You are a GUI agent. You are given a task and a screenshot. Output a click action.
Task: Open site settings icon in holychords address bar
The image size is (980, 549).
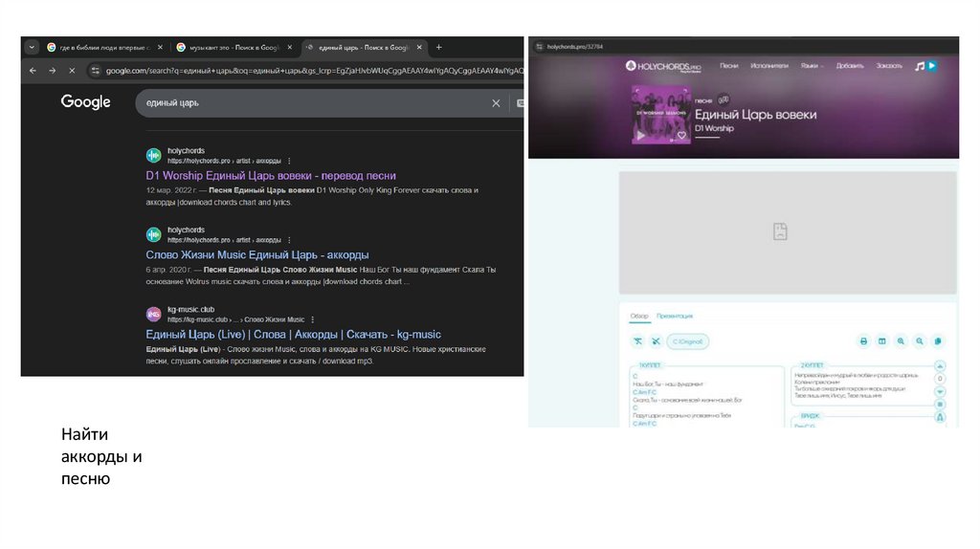pos(540,46)
